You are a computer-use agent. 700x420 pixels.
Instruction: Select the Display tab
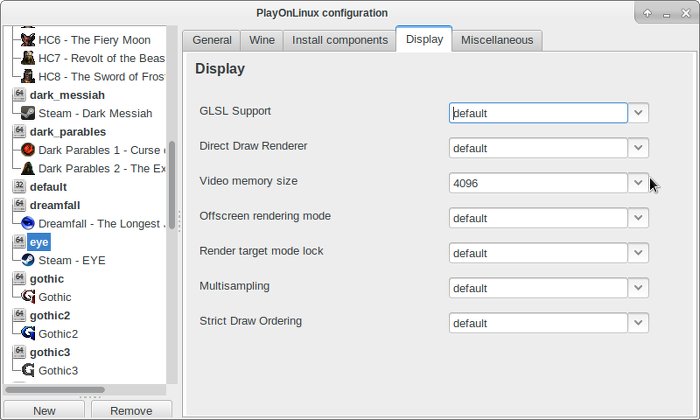424,39
